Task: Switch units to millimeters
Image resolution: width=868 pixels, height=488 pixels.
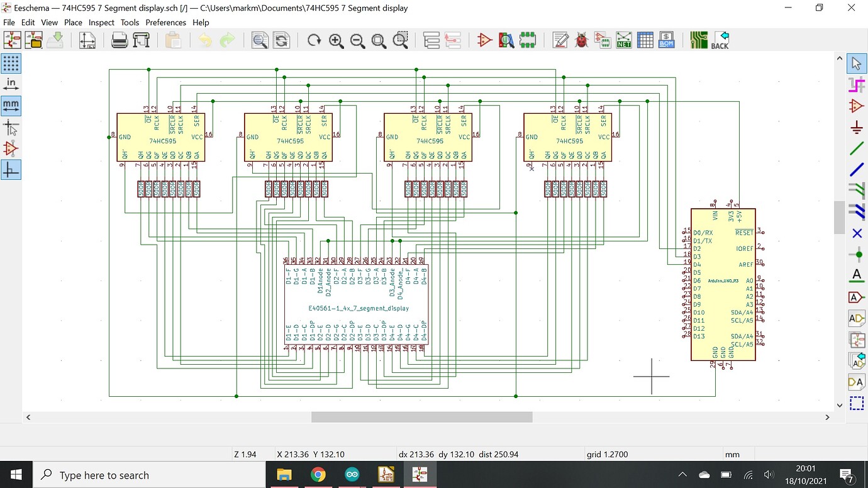Action: (11, 106)
